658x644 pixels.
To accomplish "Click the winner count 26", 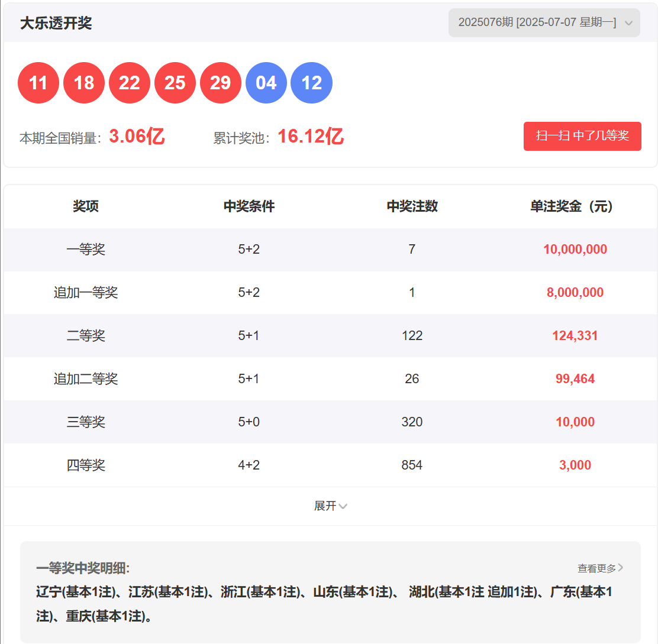I will tap(412, 378).
